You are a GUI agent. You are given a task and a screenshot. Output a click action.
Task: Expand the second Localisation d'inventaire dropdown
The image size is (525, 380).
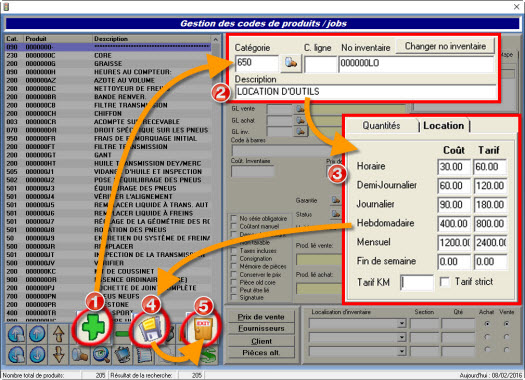(x=401, y=338)
